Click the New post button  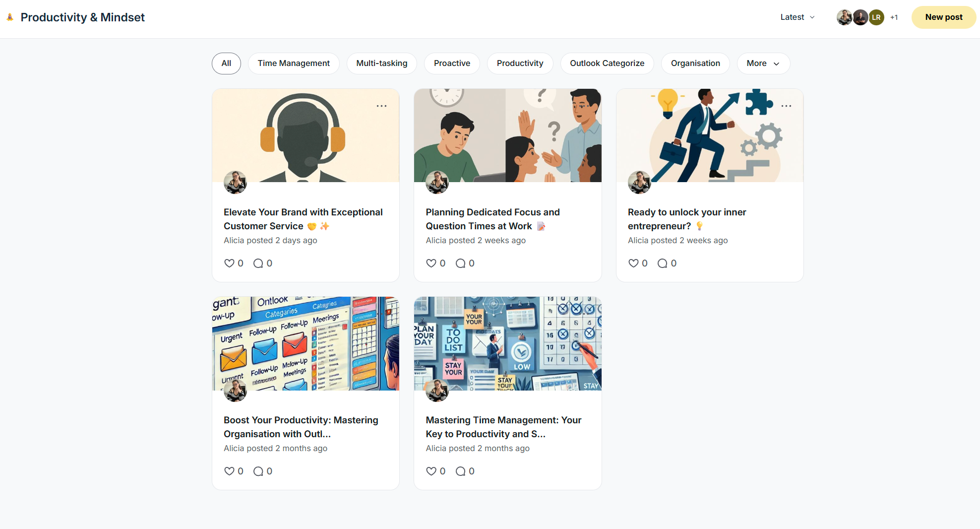(x=943, y=17)
